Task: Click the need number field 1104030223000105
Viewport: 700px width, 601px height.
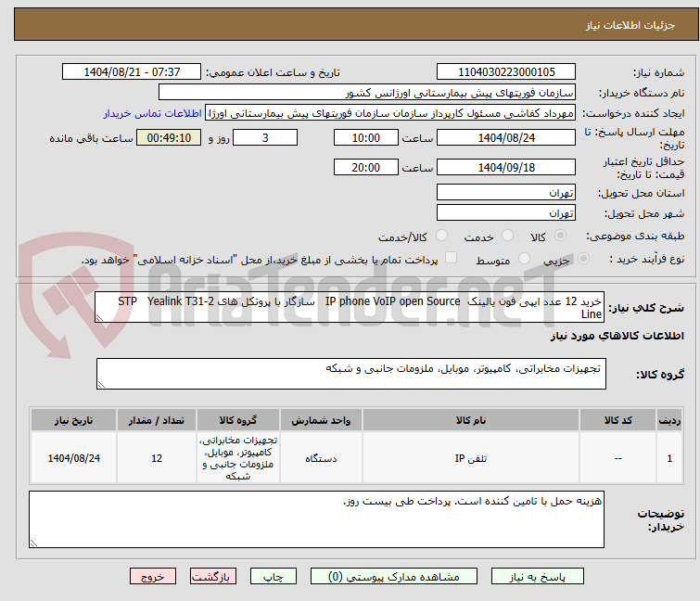Action: click(x=506, y=72)
